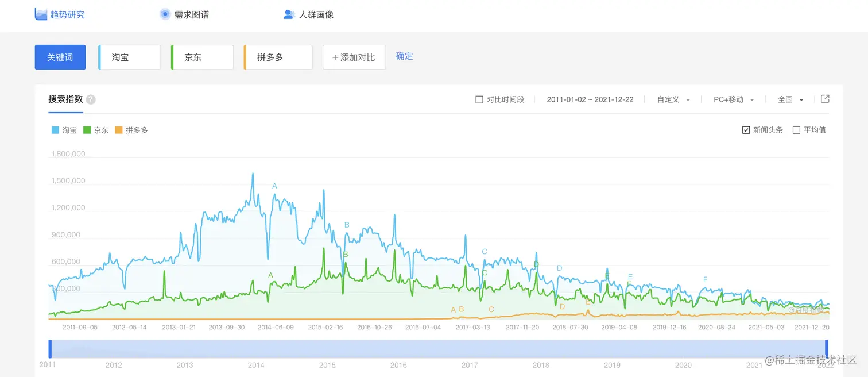
Task: Uncheck the 新闻头条 checkbox
Action: pyautogui.click(x=746, y=130)
